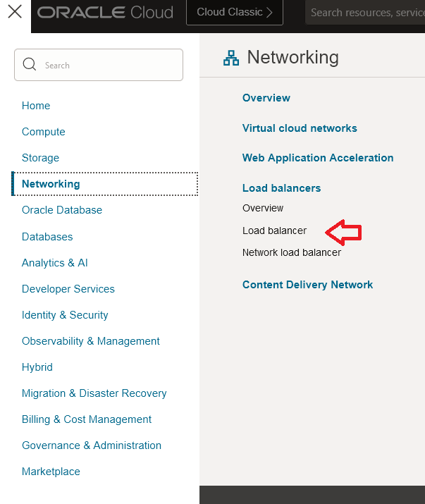Screen dimensions: 425x504
Task: Click the Networking header icon
Action: coord(231,58)
